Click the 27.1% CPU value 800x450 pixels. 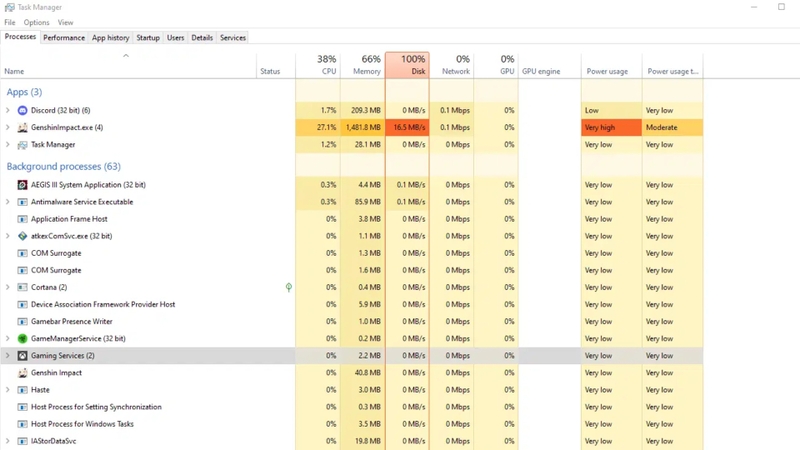point(317,128)
